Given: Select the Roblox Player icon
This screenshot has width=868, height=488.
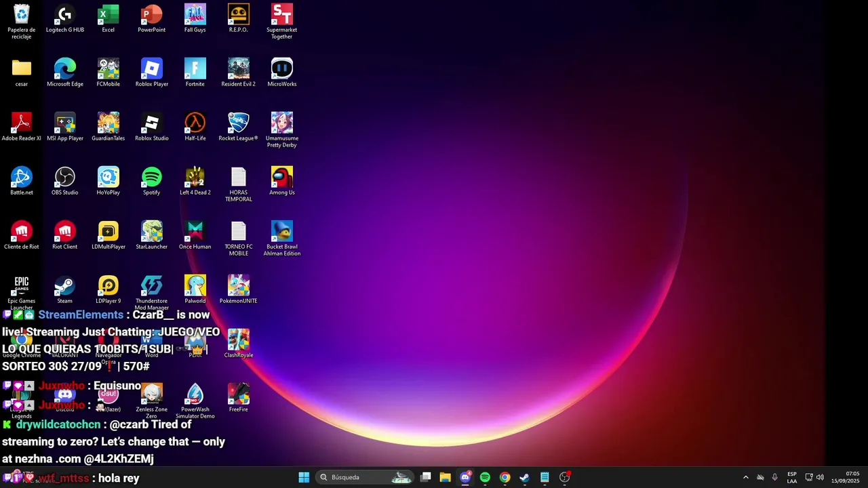Looking at the screenshot, I should [152, 73].
